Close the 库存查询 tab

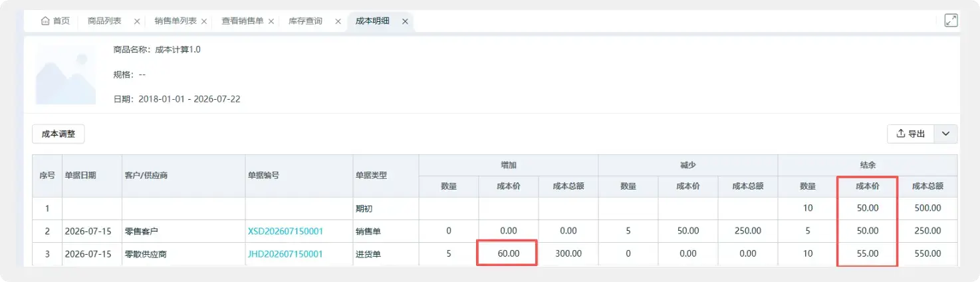[338, 21]
